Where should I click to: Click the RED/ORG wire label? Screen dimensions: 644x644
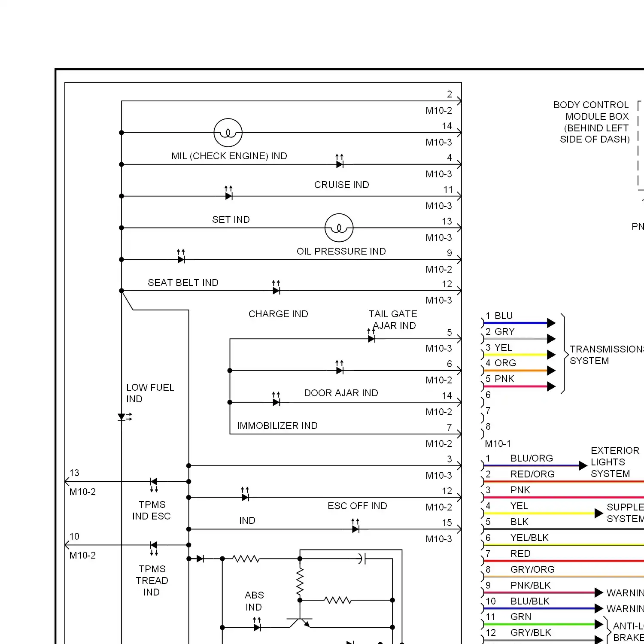point(533,474)
